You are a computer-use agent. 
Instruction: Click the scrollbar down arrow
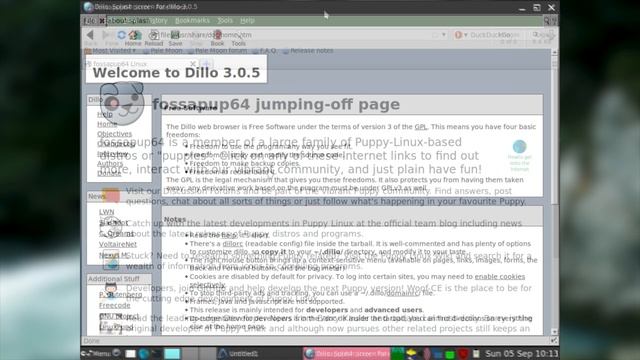[x=554, y=332]
